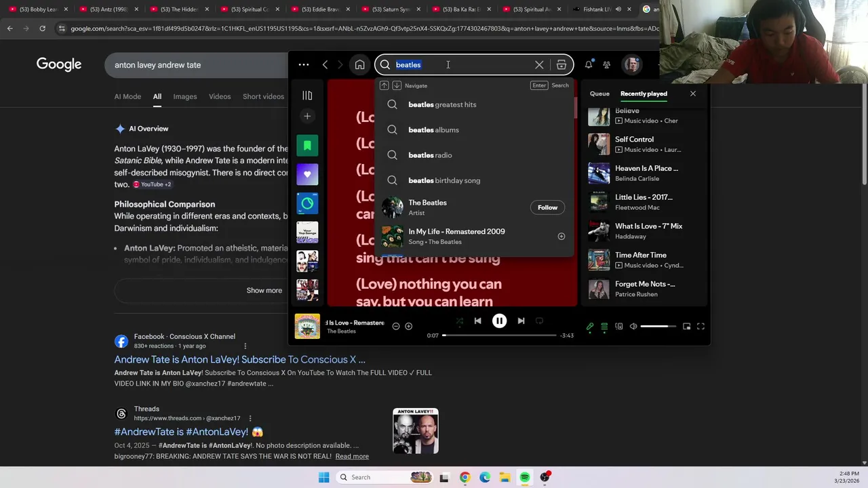868x488 pixels.
Task: Toggle the Queue view button
Action: [604, 327]
